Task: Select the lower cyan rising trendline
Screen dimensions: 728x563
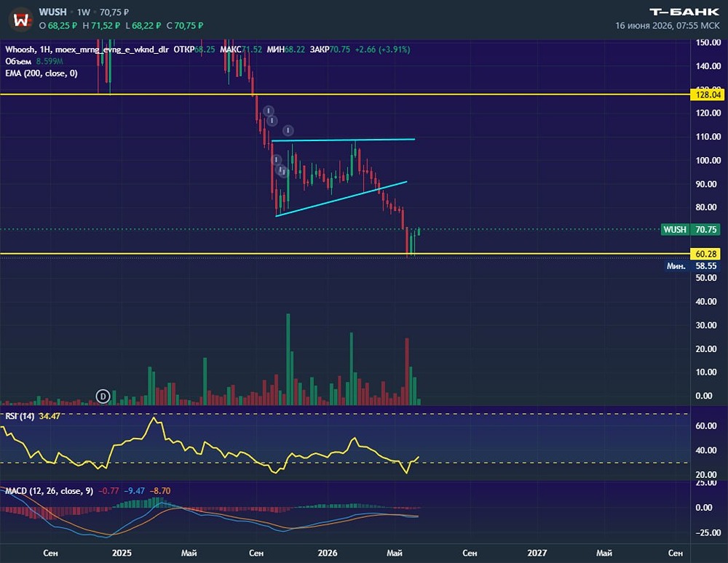Action: pyautogui.click(x=341, y=199)
